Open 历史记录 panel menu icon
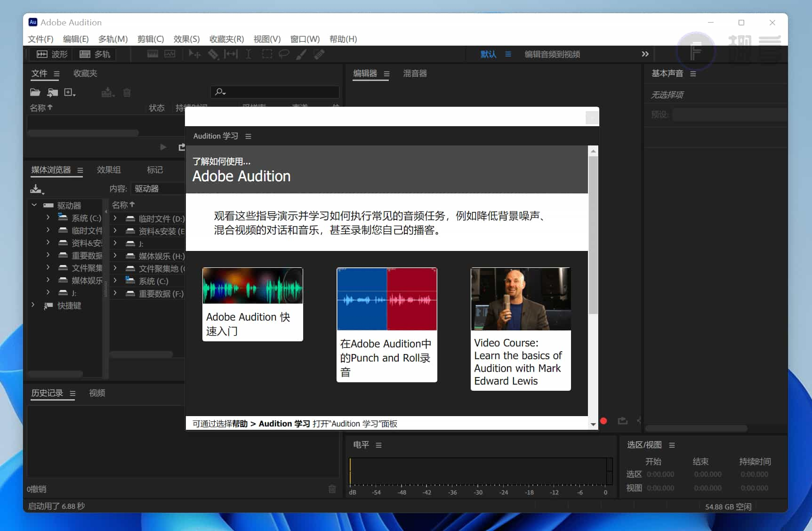The width and height of the screenshot is (812, 531). point(72,394)
